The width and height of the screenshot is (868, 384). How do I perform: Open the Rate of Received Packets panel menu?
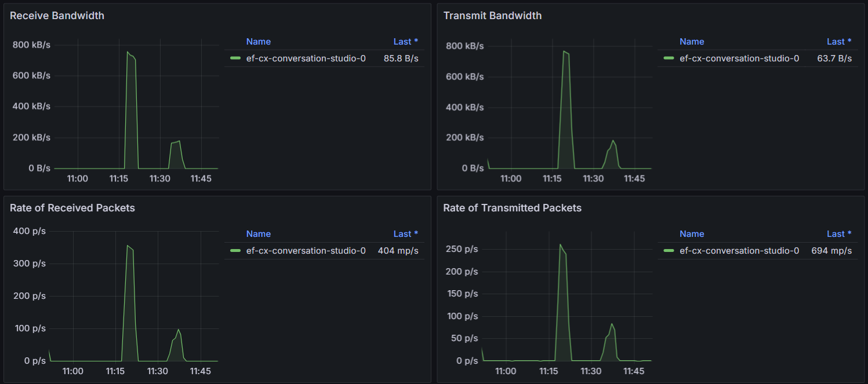click(x=72, y=208)
